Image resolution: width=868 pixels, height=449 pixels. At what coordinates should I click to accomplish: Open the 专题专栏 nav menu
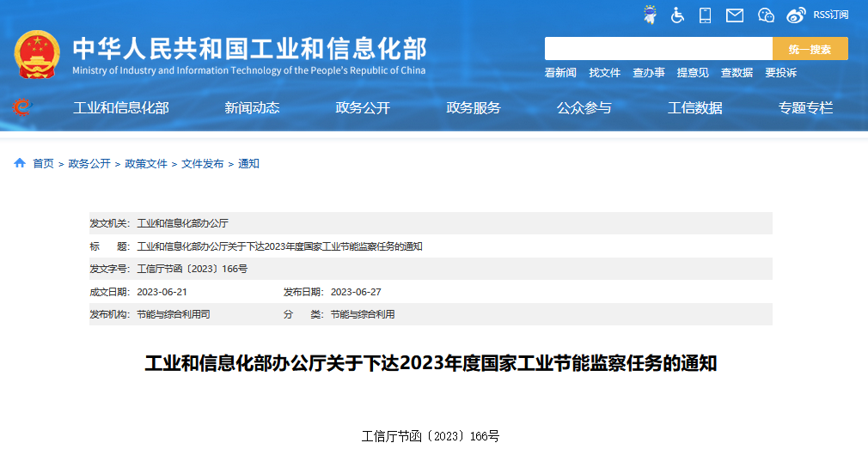point(805,108)
